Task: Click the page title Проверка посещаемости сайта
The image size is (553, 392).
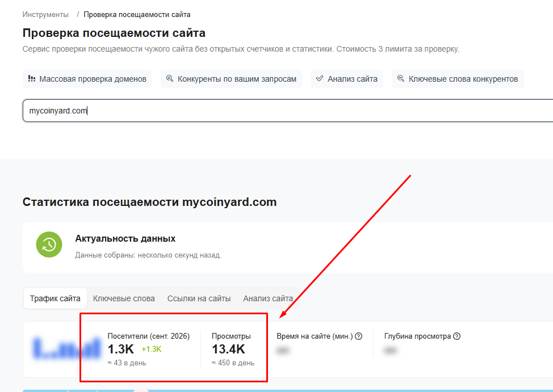Action: [x=114, y=33]
